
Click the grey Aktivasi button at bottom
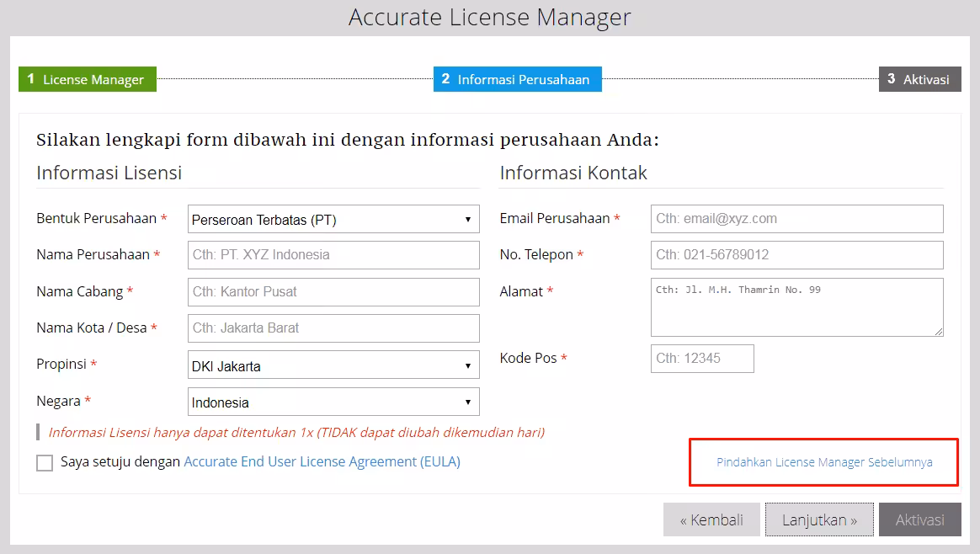point(920,519)
